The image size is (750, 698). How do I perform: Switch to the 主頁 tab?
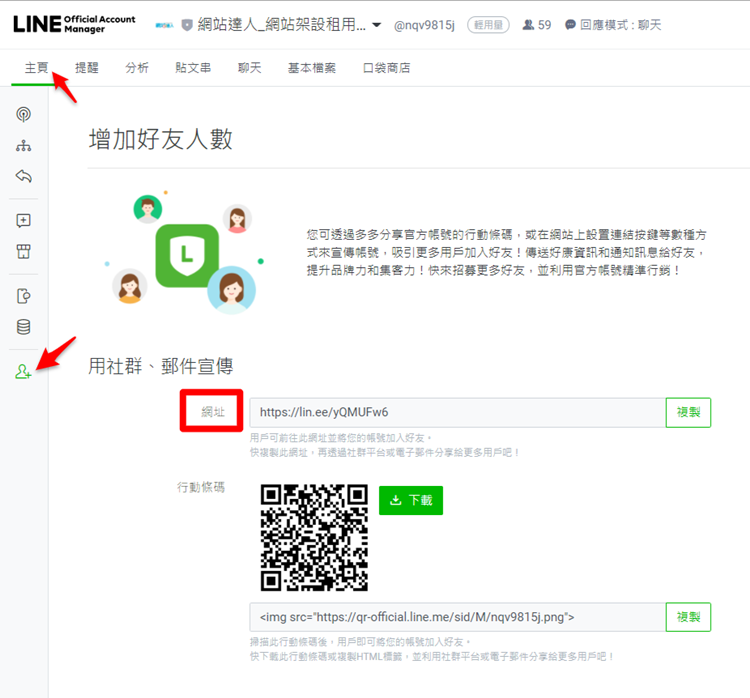[36, 68]
